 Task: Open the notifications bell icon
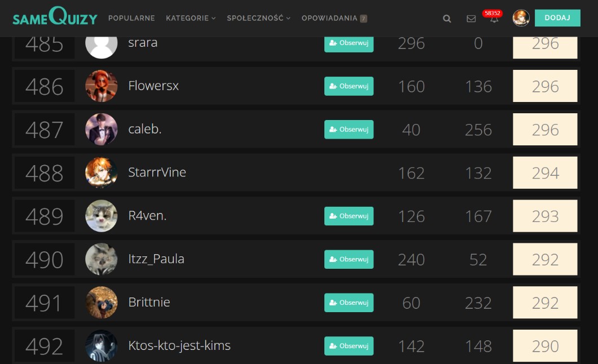(494, 19)
